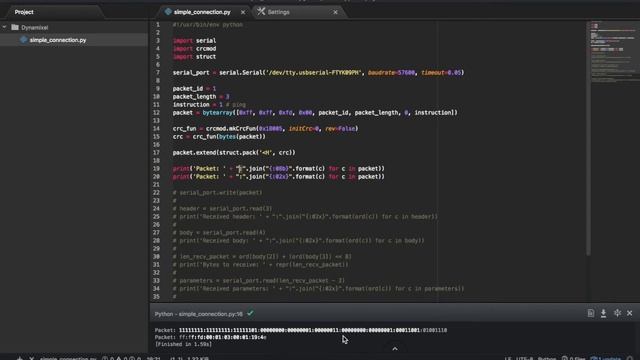Image resolution: width=640 pixels, height=360 pixels.
Task: Click line number 12 in the gutter
Action: (156, 113)
